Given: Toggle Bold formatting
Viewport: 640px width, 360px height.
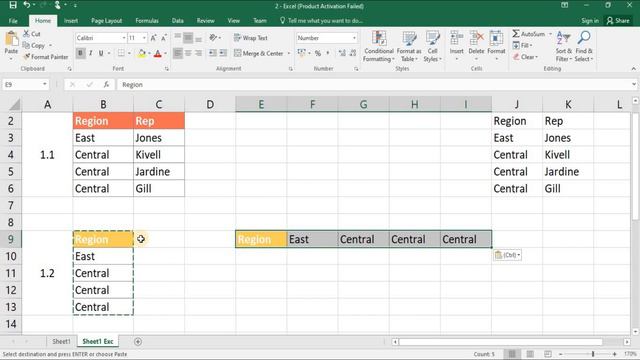Looking at the screenshot, I should 80,53.
